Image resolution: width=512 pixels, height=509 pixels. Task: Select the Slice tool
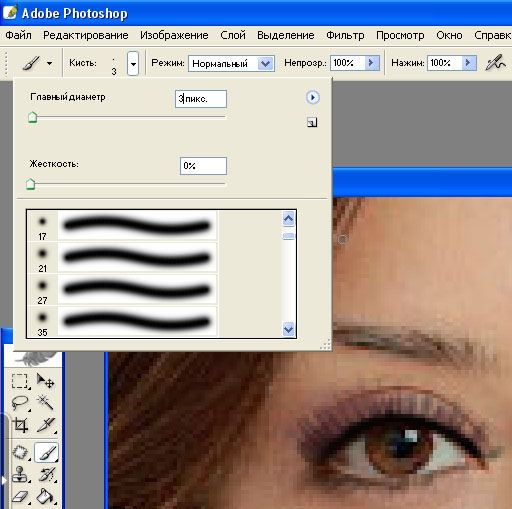(46, 425)
